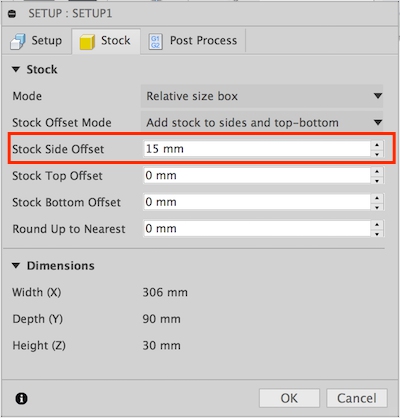The width and height of the screenshot is (400, 418).
Task: Click the G1 G2 Post Process icon
Action: [155, 42]
